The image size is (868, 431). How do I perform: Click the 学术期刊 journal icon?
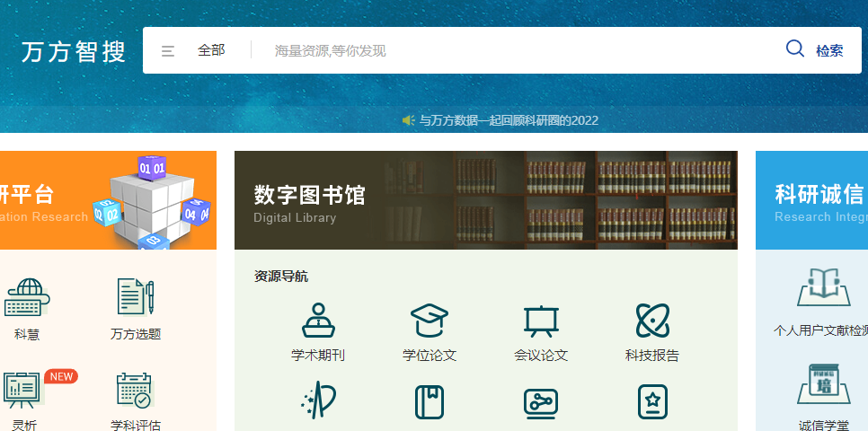[x=318, y=321]
